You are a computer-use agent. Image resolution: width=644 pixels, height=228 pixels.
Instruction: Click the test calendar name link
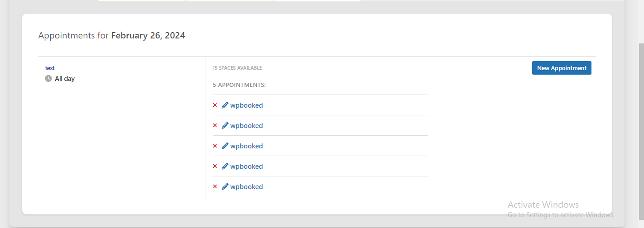tap(50, 68)
